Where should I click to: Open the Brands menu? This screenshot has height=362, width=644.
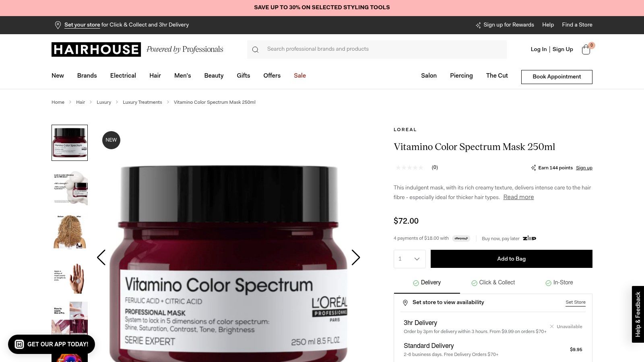[87, 76]
